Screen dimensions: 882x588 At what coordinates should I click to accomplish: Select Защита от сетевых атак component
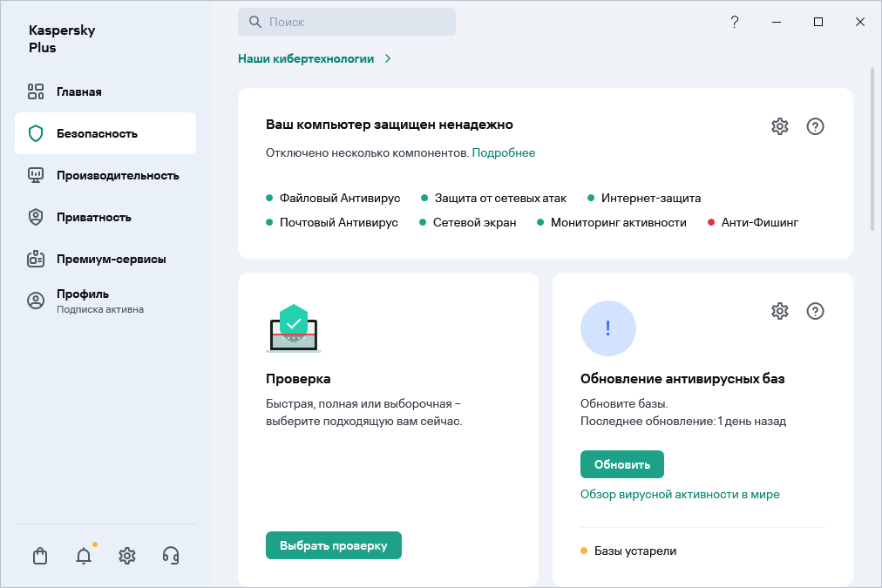point(494,198)
